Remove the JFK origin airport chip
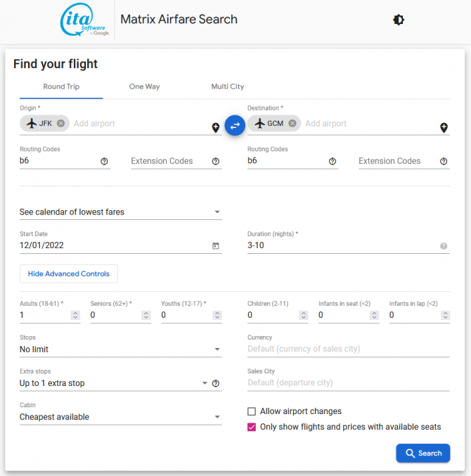Screen dimensions: 471x476 [x=60, y=124]
